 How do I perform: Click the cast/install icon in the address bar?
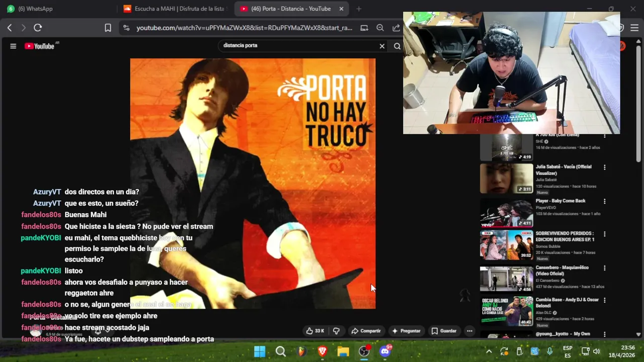pyautogui.click(x=364, y=28)
